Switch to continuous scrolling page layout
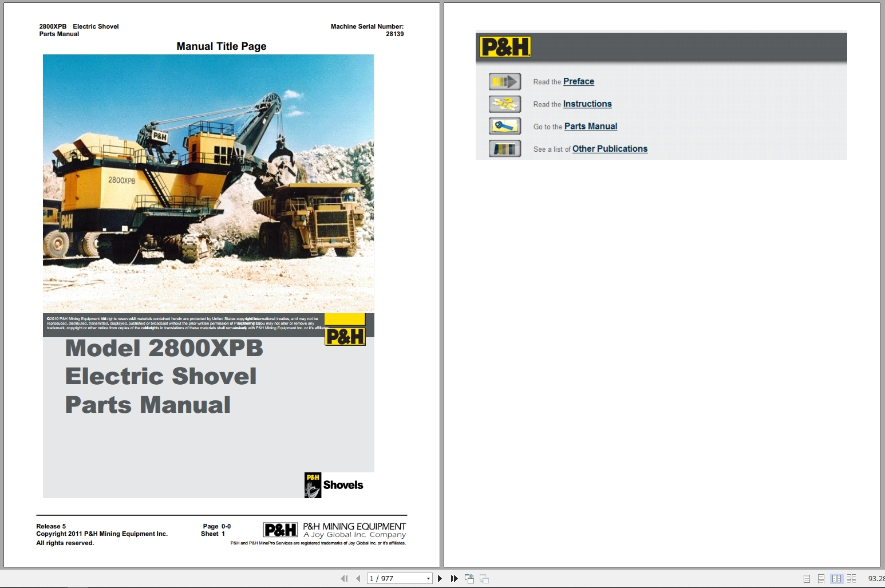Image resolution: width=885 pixels, height=588 pixels. pos(821,579)
